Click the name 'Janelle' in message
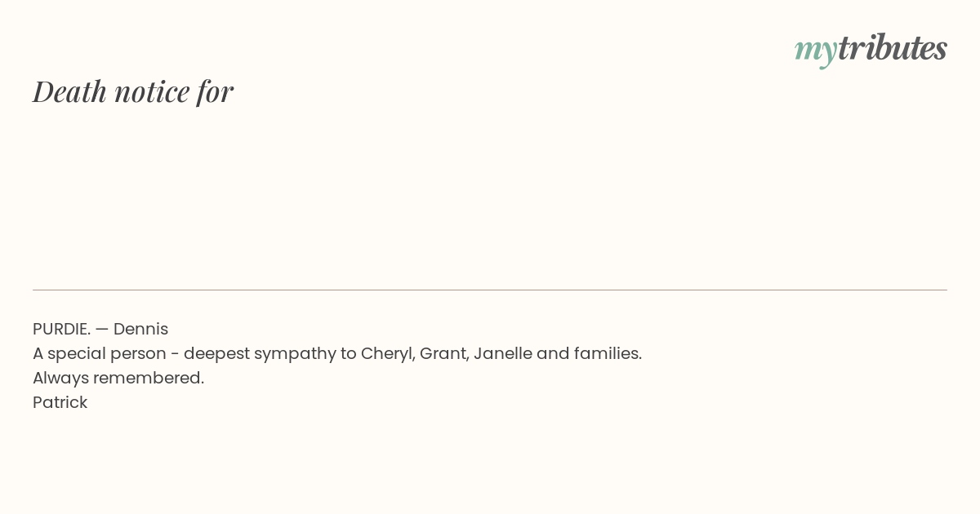980x514 pixels. 501,353
